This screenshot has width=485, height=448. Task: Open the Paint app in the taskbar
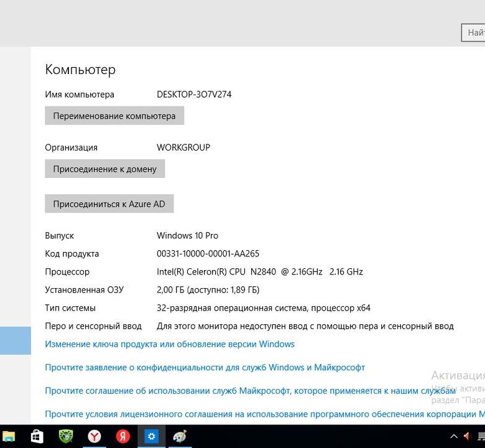pos(180,436)
